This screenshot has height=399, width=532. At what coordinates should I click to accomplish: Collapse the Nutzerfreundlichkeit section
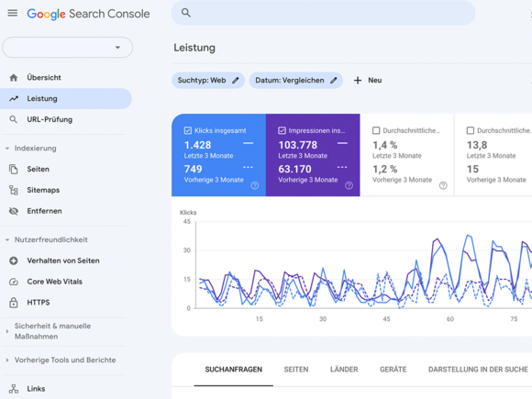click(7, 240)
